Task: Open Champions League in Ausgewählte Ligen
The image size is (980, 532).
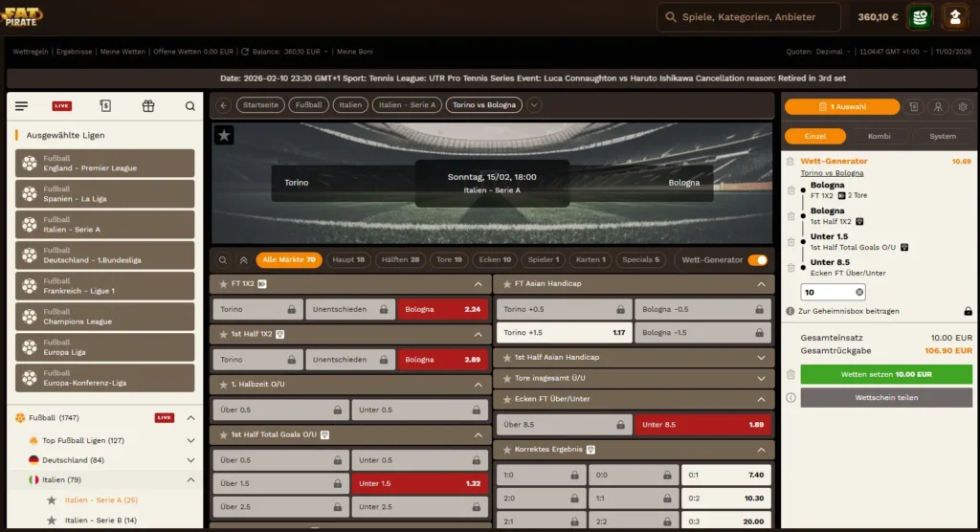Action: coord(105,317)
